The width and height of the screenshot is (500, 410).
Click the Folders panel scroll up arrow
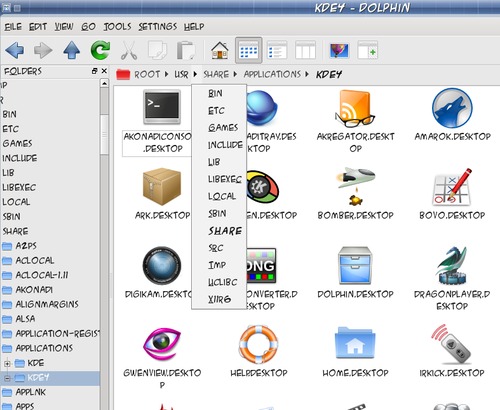[104, 83]
